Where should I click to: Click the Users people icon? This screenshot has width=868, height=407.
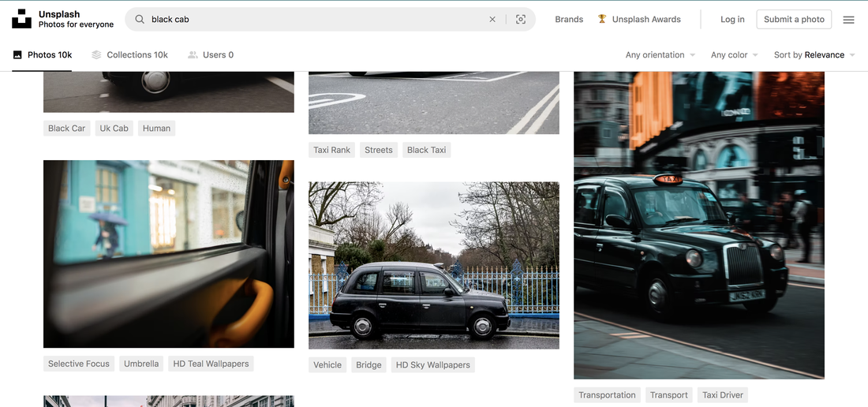tap(193, 54)
